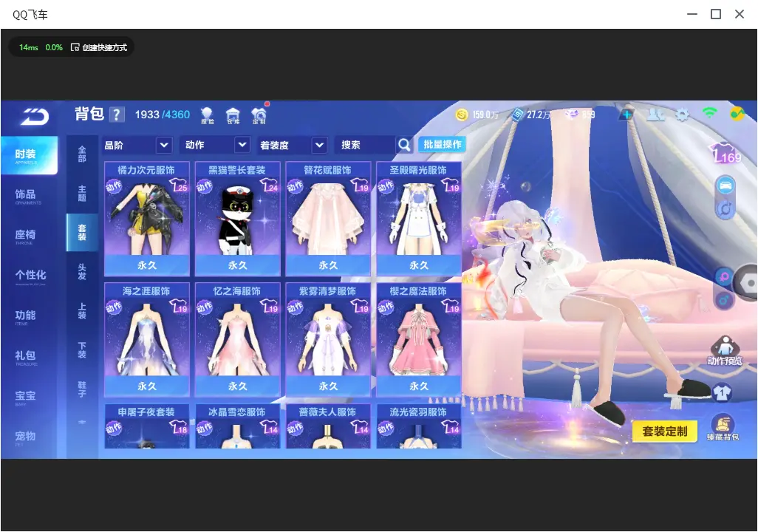Image resolution: width=758 pixels, height=532 pixels.
Task: Select the 下装 bottom sub-tab
Action: (82, 350)
